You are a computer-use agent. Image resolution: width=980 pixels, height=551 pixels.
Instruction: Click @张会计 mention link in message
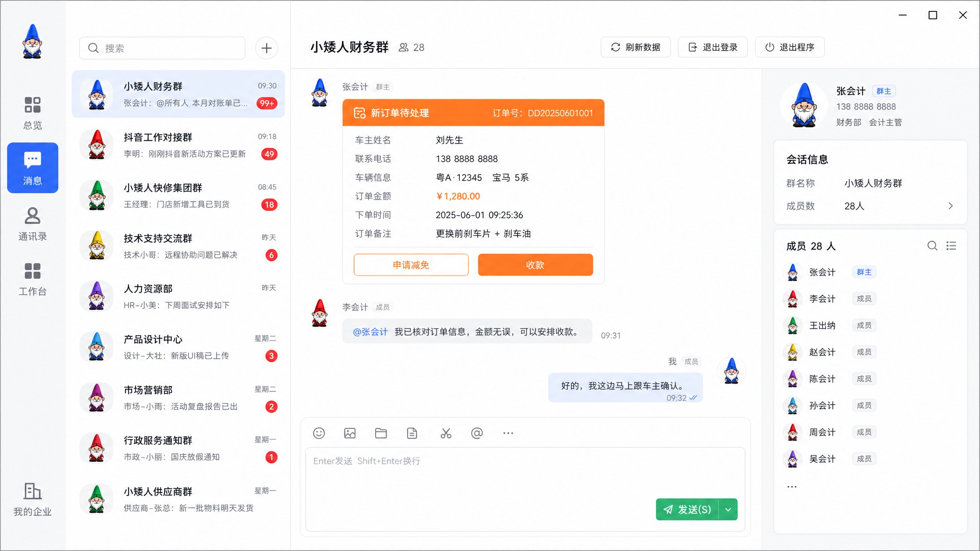click(x=370, y=332)
